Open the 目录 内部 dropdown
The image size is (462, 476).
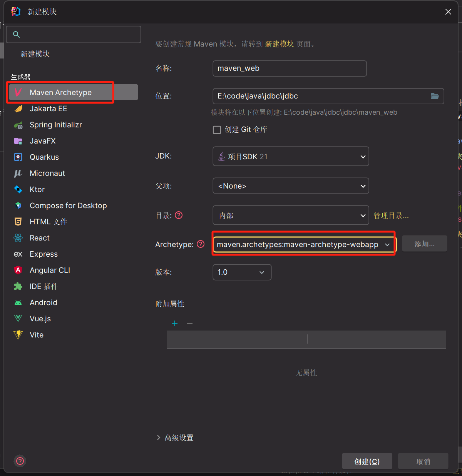pyautogui.click(x=291, y=215)
